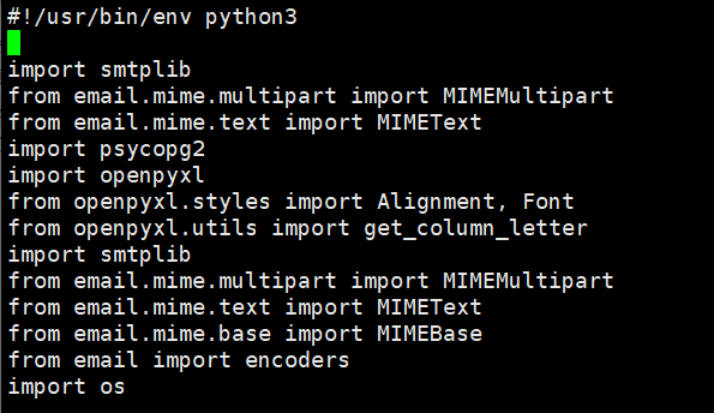Click the word 'Font' in styles import
The width and height of the screenshot is (714, 413).
(548, 201)
